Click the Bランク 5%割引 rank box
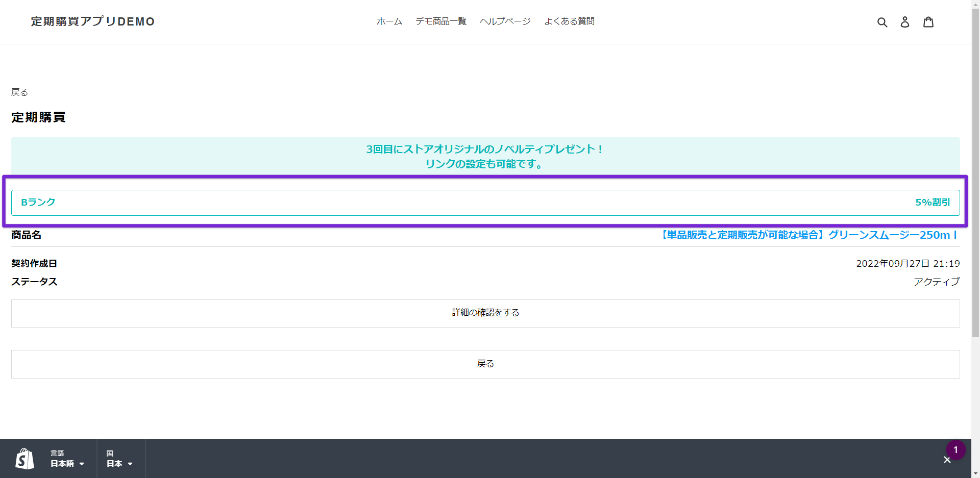This screenshot has width=980, height=478. point(485,203)
